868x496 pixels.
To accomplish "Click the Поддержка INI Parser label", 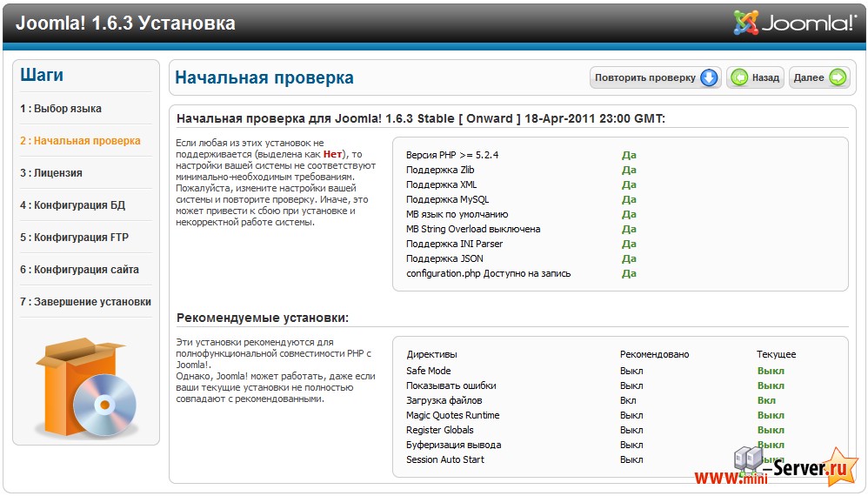I will (455, 244).
